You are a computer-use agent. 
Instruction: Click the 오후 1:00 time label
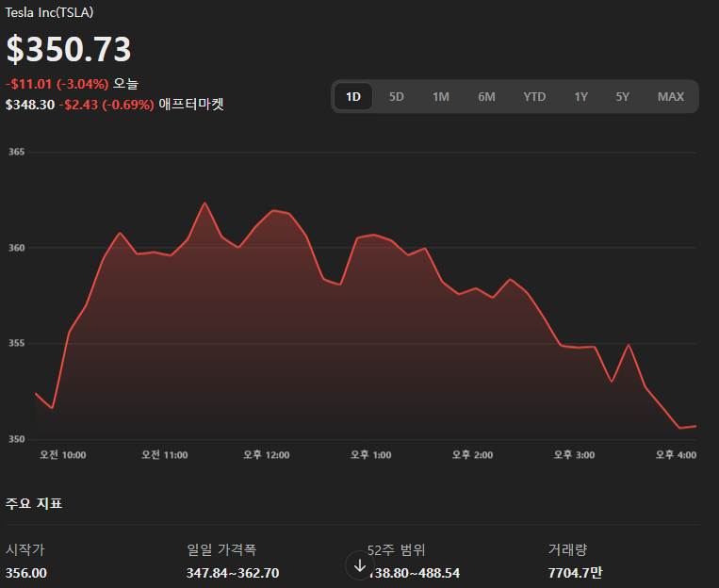[371, 455]
